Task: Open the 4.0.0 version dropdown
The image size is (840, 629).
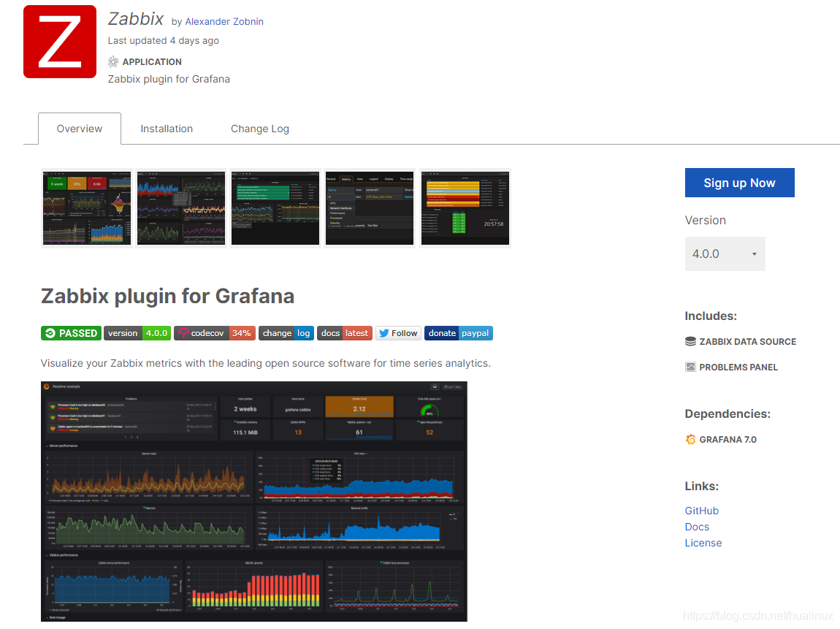Action: [x=725, y=253]
